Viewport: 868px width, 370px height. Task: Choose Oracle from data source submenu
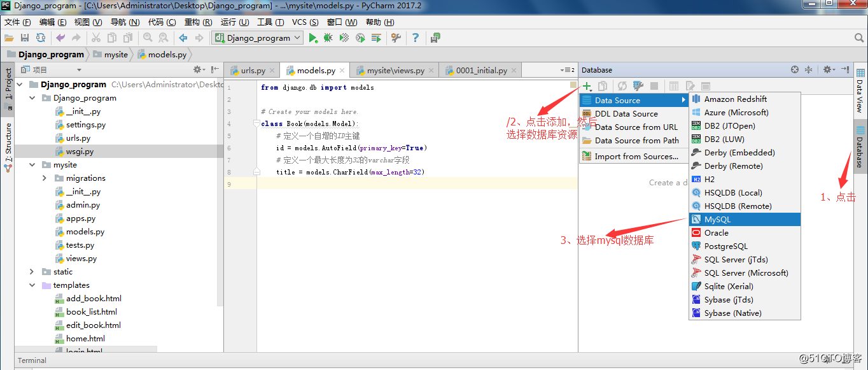[745, 232]
